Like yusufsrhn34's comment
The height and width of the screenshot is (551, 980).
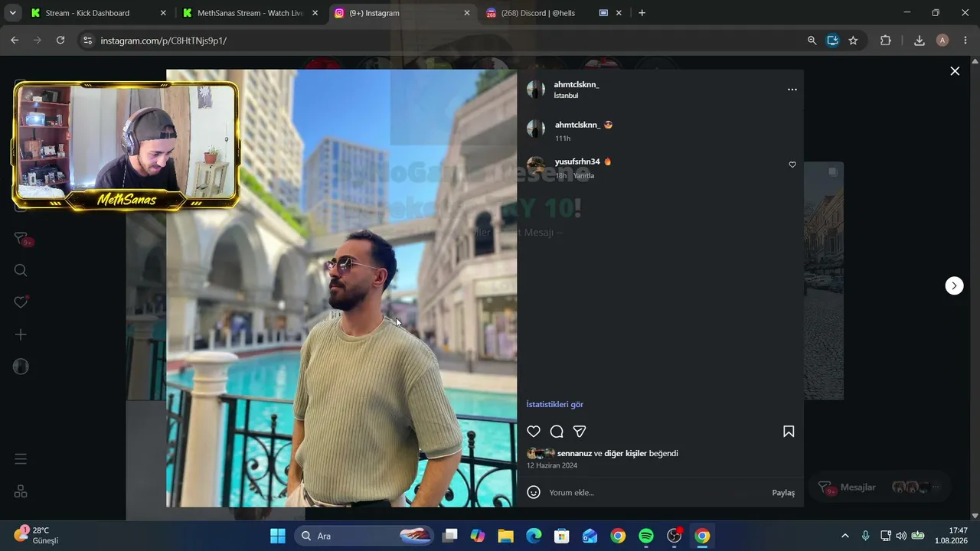pos(792,165)
